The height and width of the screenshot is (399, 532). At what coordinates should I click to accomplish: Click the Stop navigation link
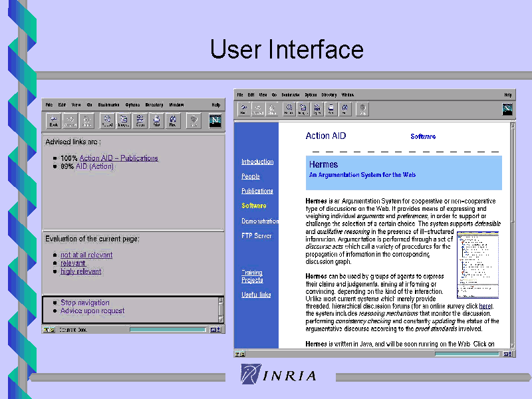(x=85, y=303)
